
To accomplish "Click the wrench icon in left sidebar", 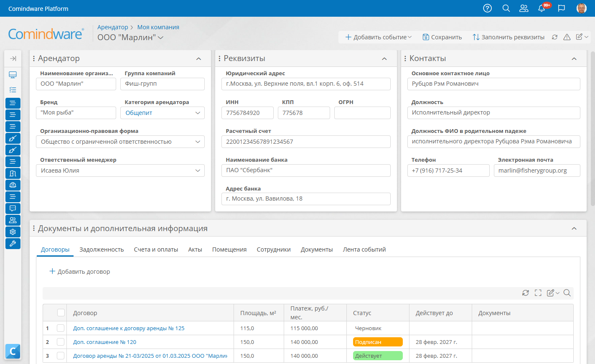I will 13,244.
